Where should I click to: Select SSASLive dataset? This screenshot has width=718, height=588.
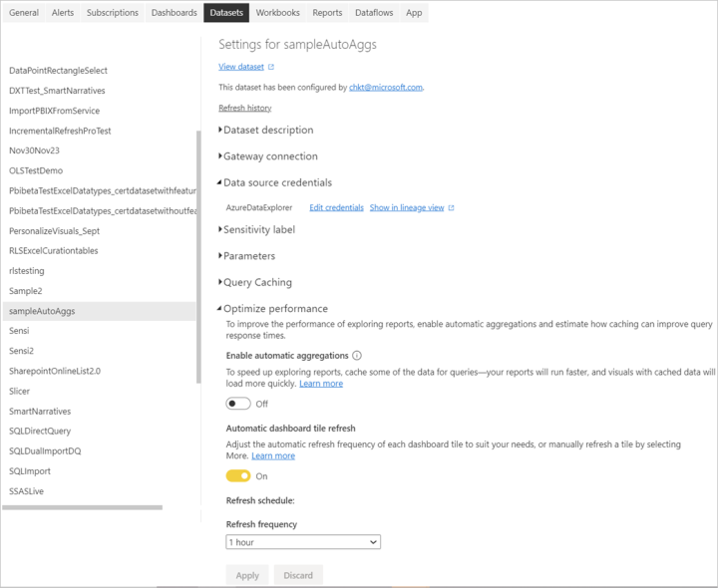pyautogui.click(x=27, y=491)
